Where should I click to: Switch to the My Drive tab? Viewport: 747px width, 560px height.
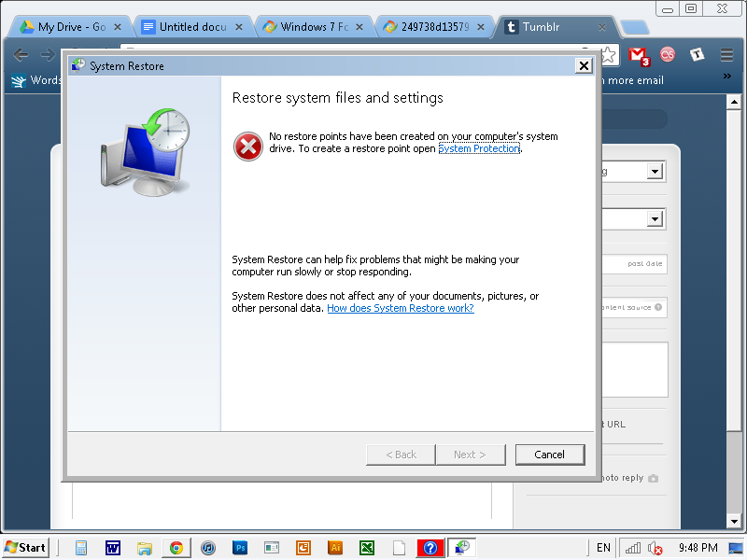coord(71,27)
